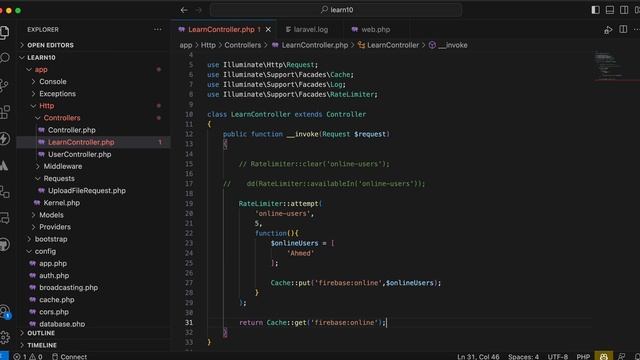The width and height of the screenshot is (640, 360).
Task: Open broadcasting.php config file
Action: (x=68, y=288)
